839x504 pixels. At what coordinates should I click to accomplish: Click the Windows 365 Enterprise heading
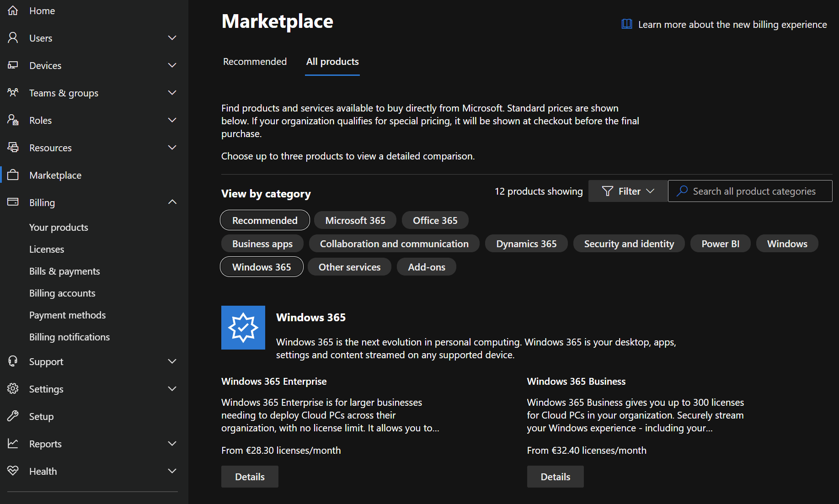click(274, 381)
